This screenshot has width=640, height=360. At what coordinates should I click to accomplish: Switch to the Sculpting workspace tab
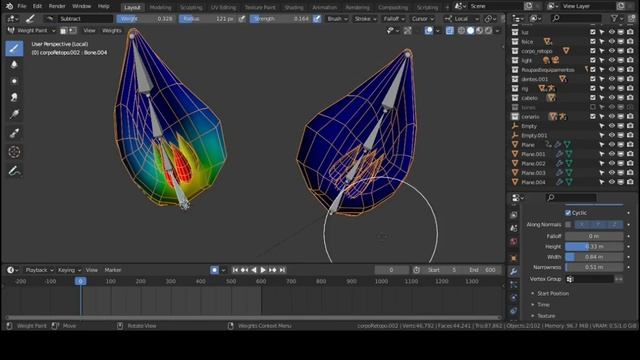(191, 7)
